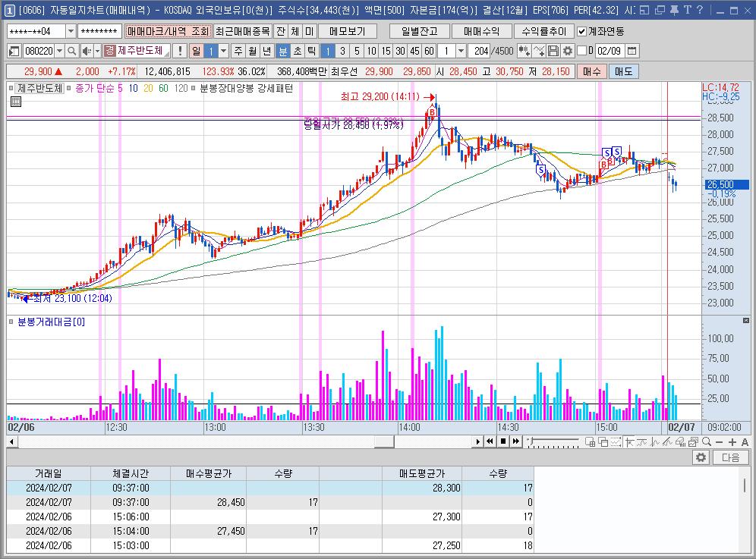Click rewind chart replay button
This screenshot has width=756, height=559.
[490, 441]
